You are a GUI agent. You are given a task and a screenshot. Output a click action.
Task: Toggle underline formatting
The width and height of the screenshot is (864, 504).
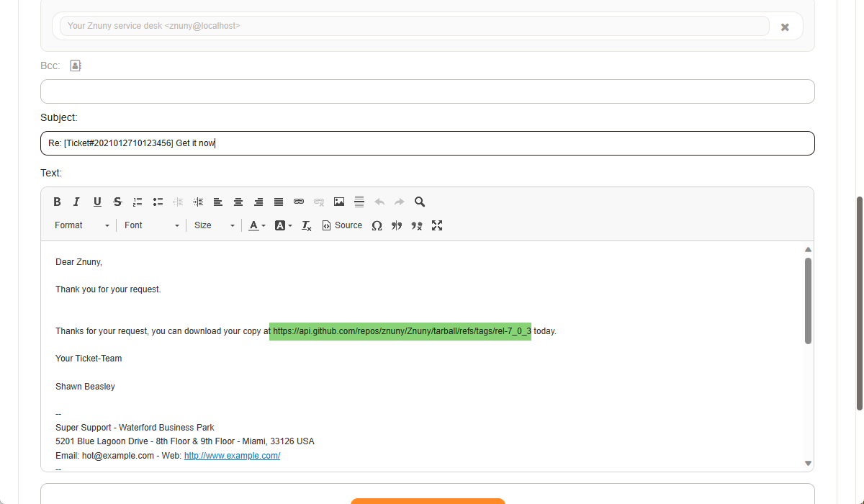tap(97, 202)
